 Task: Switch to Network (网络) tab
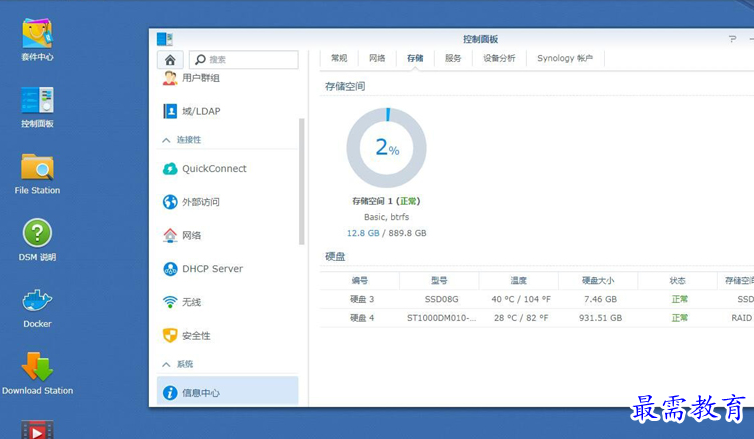377,58
